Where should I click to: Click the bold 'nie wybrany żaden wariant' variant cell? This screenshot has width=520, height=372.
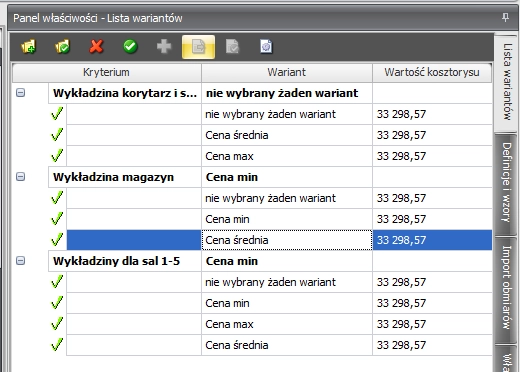(287, 93)
